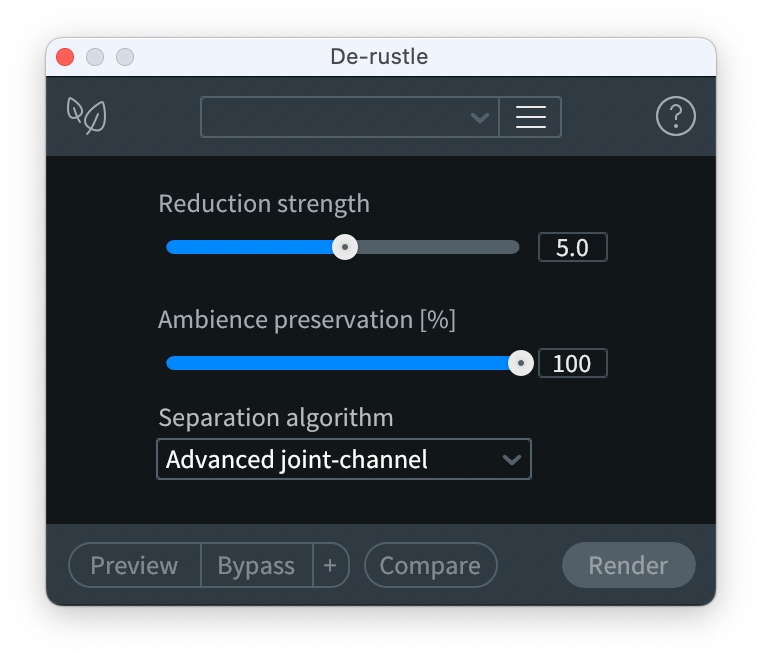
Task: Open the Separation algorithm dropdown
Action: tap(344, 459)
